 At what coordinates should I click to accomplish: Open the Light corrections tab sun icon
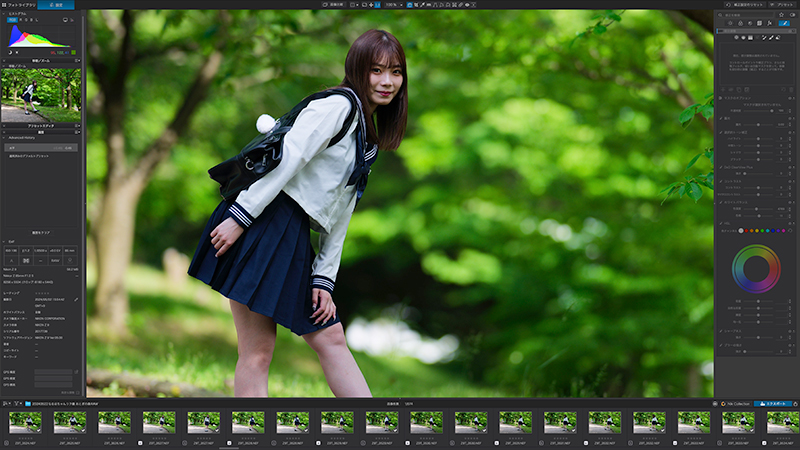(730, 23)
